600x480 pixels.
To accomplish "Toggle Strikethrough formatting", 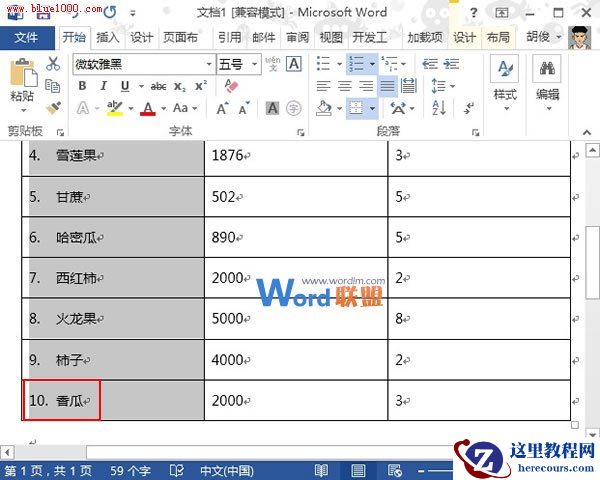I will (158, 87).
